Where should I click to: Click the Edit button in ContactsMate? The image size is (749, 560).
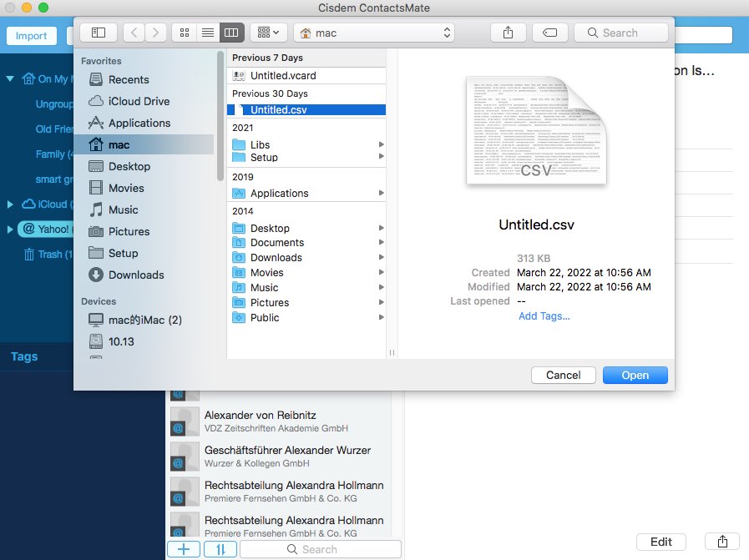[x=661, y=542]
